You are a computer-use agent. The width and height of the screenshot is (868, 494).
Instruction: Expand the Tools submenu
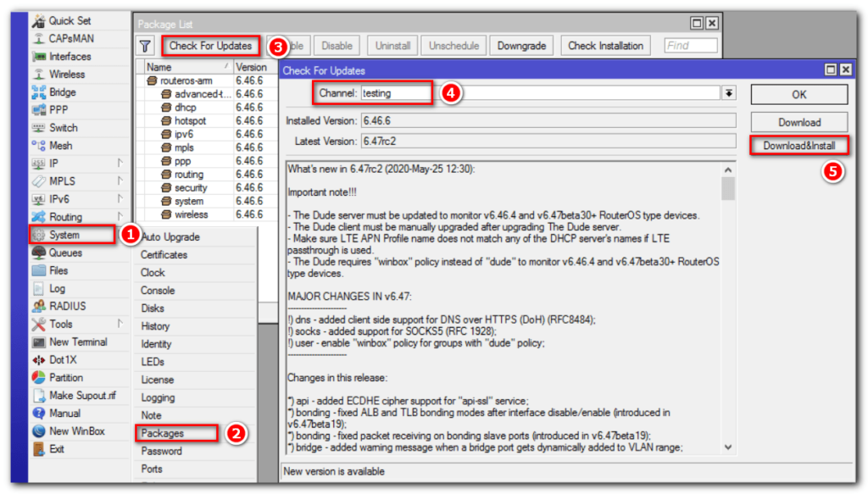pos(60,325)
